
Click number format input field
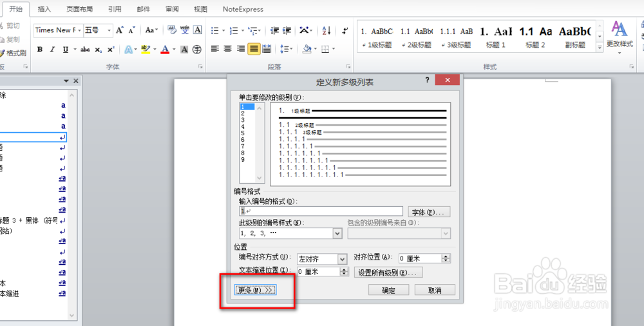click(x=321, y=211)
